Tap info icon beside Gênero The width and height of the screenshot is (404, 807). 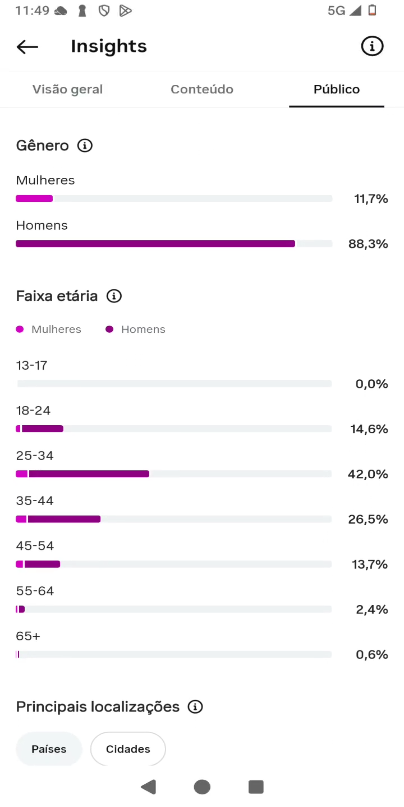coord(84,146)
